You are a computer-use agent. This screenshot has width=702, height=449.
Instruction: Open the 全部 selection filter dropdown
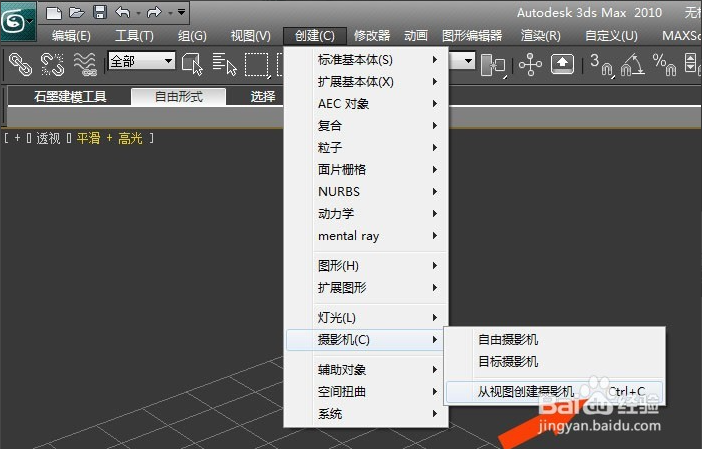pos(142,60)
